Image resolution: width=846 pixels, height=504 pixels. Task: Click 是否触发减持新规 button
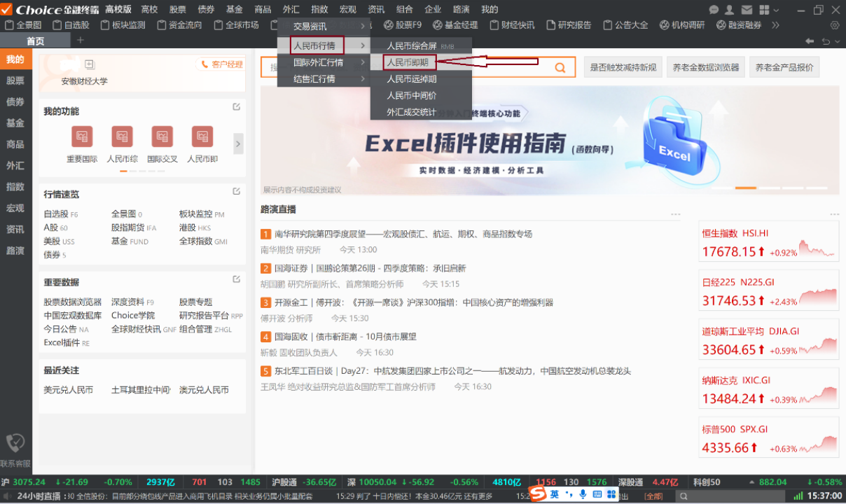point(623,68)
